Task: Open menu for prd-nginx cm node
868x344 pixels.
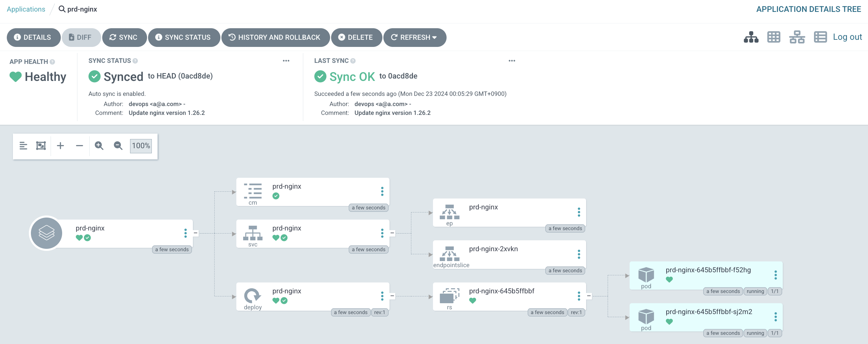Action: (382, 191)
